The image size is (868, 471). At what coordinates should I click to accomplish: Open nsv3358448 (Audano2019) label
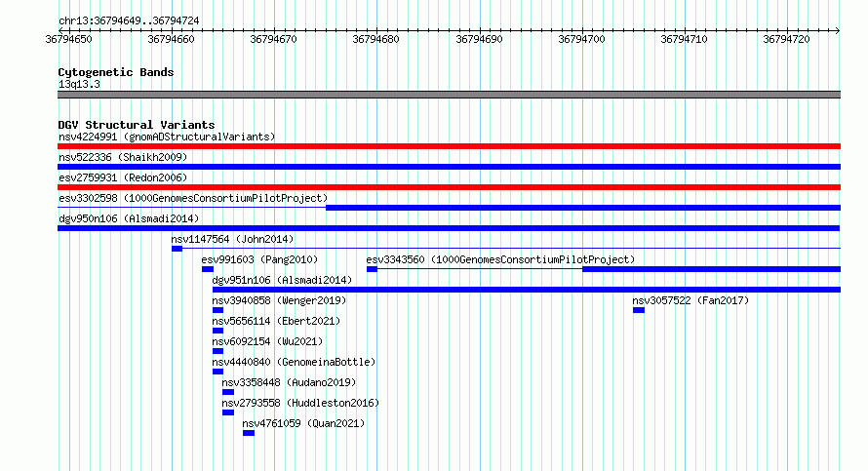pyautogui.click(x=289, y=382)
